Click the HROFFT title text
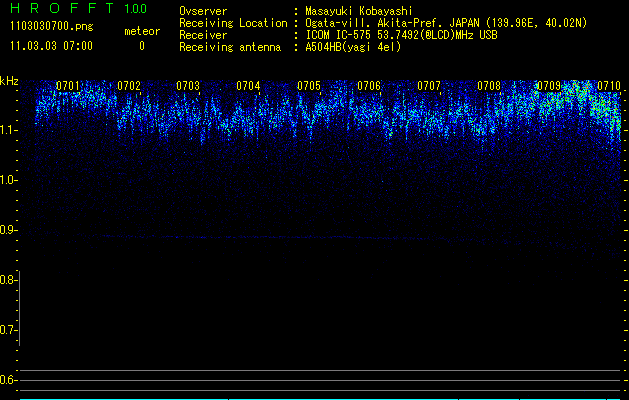The height and width of the screenshot is (400, 629). click(x=62, y=9)
